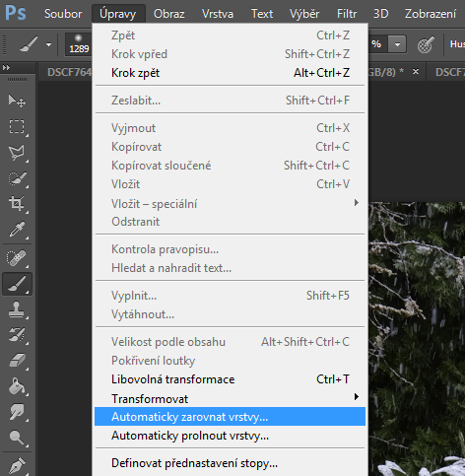Toggle the airbrush icon in options bar
Viewport: 465px width, 476px height.
pos(426,44)
